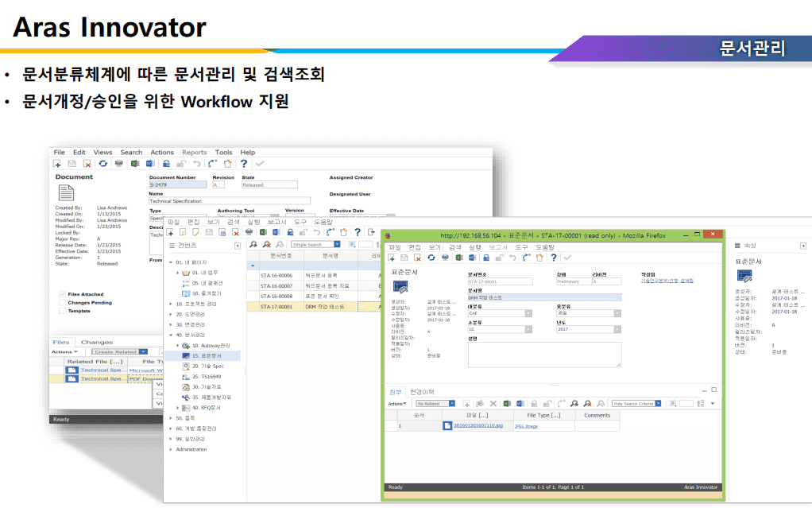Click the logout exit icon in the middle Innovator window toolbar
812x508 pixels.
pos(371,232)
